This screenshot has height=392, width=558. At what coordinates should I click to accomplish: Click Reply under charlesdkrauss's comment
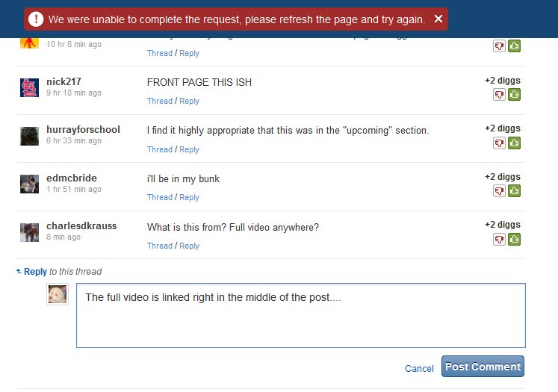coord(189,246)
